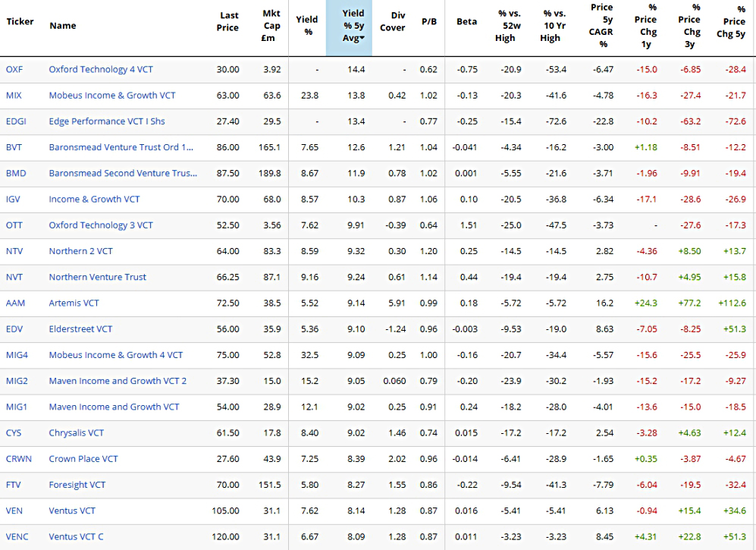Open Ventus VCT link
This screenshot has width=756, height=550.
click(72, 511)
